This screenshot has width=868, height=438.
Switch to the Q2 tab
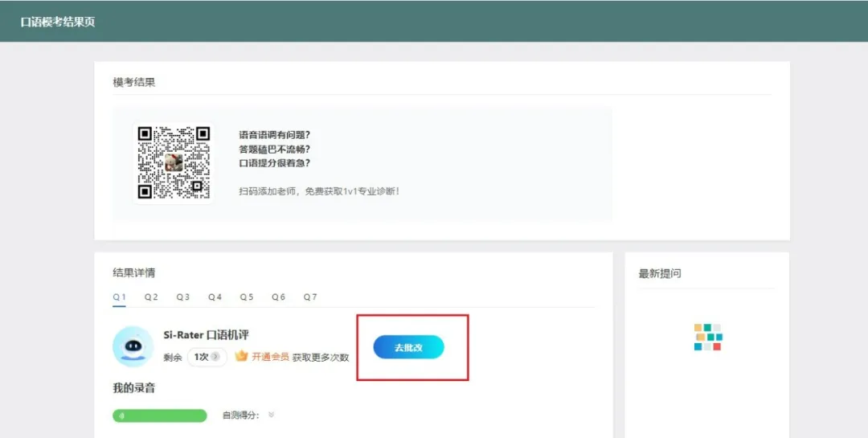point(151,297)
